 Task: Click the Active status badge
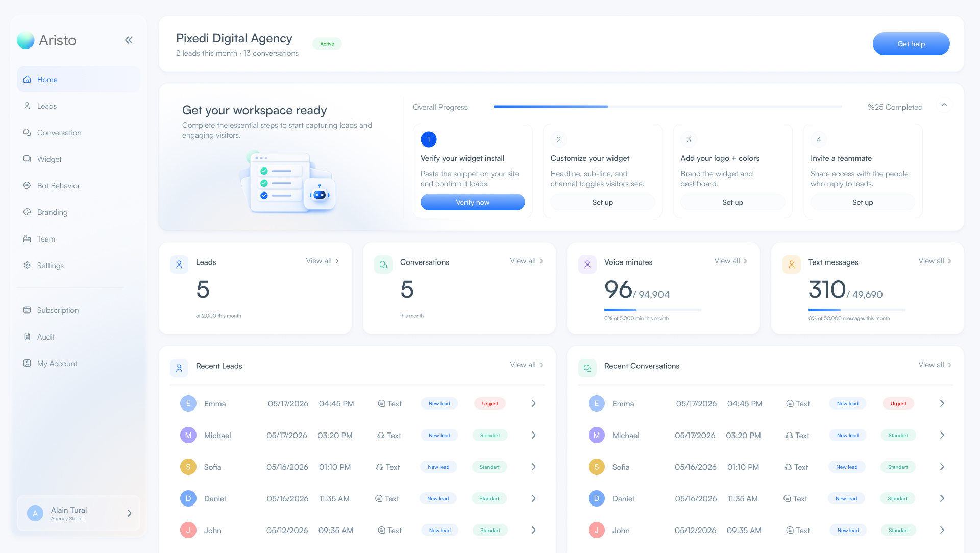coord(327,44)
